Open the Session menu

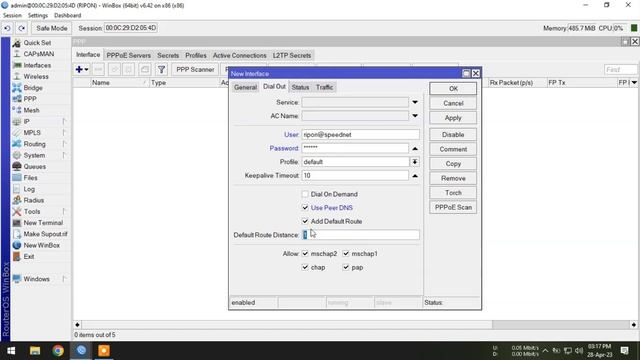12,15
